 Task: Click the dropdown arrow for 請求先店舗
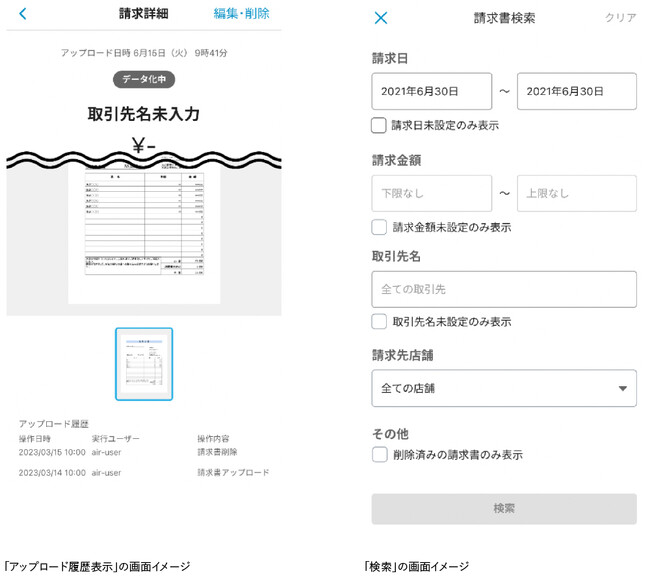tap(622, 388)
